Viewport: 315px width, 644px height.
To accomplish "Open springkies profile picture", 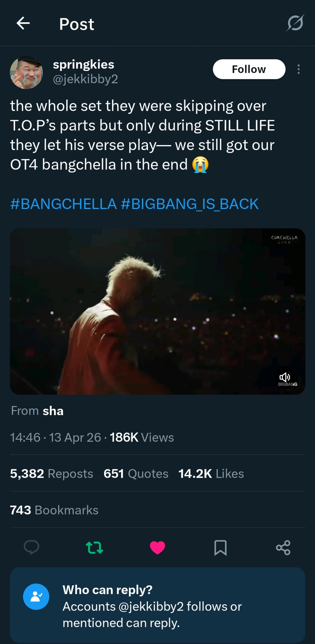I will tap(26, 73).
